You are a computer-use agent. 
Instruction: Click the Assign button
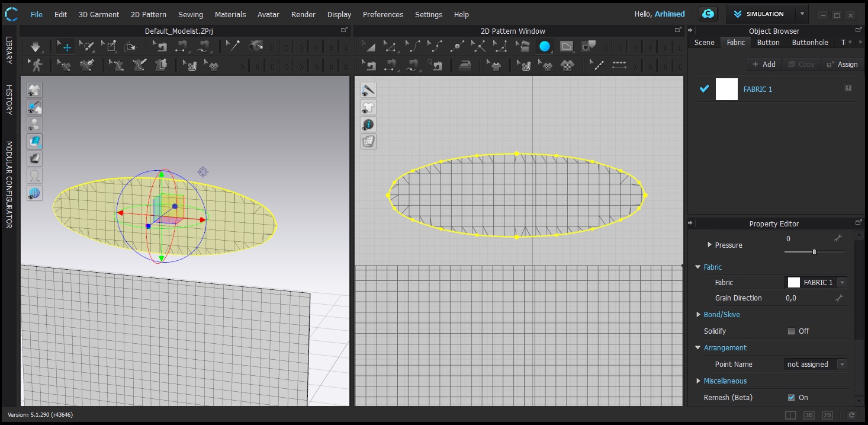point(841,64)
